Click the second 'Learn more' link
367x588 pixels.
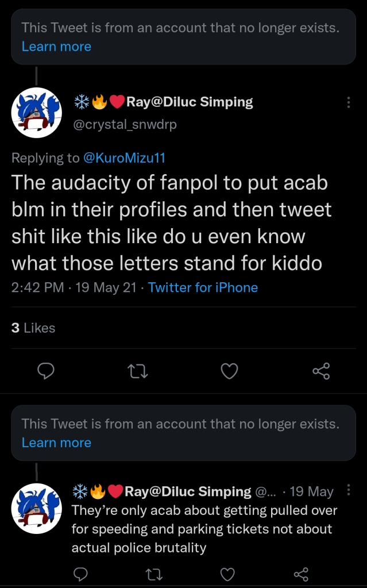tap(56, 443)
